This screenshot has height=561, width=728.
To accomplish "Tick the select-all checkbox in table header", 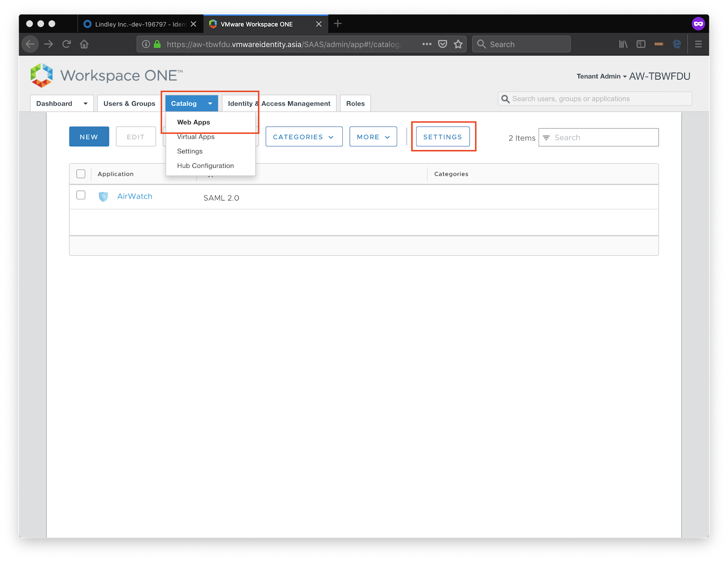I will (x=81, y=174).
